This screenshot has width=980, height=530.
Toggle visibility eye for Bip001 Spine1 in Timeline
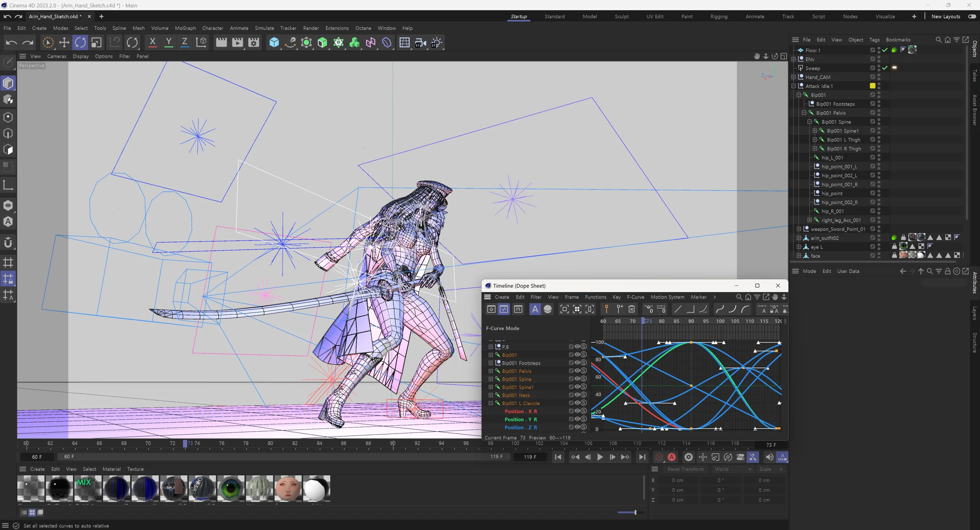coord(577,387)
